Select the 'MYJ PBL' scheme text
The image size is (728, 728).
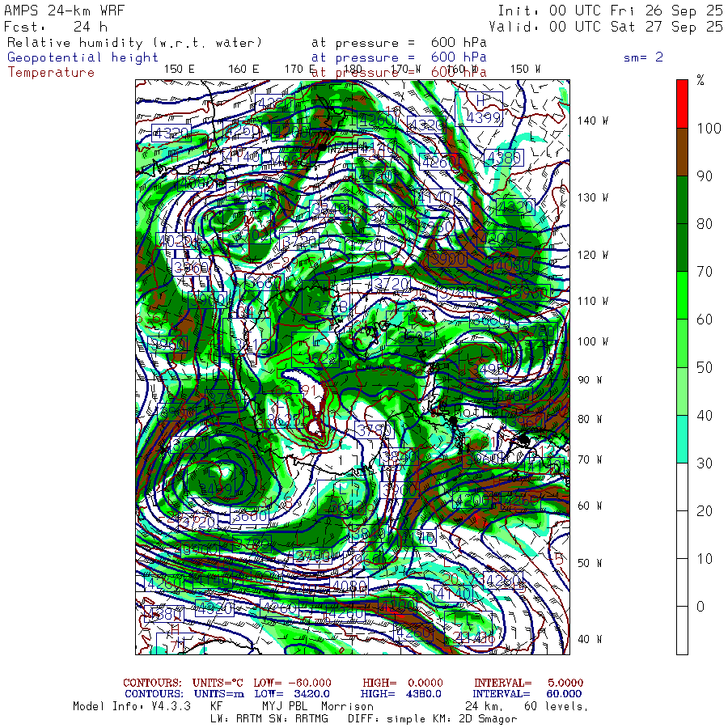(x=283, y=707)
